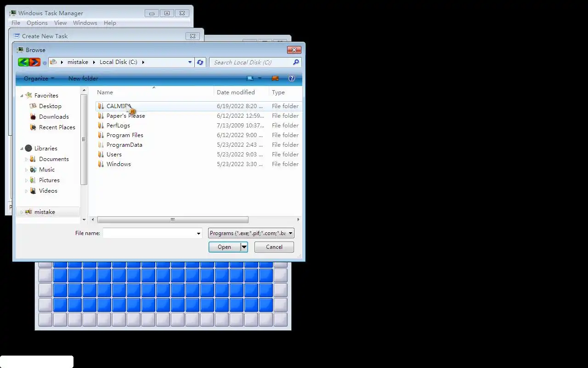Click the horizontal scrollbar thumb in file list
588x368 pixels.
pyautogui.click(x=173, y=219)
